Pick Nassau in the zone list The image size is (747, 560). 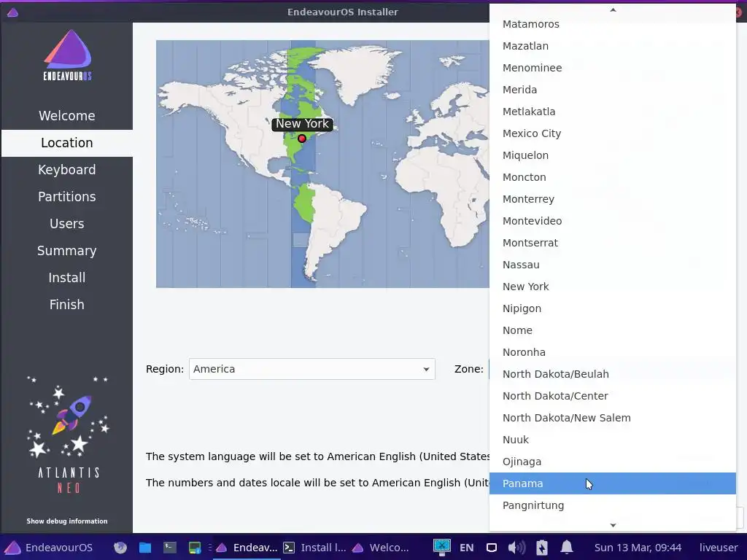tap(612, 265)
